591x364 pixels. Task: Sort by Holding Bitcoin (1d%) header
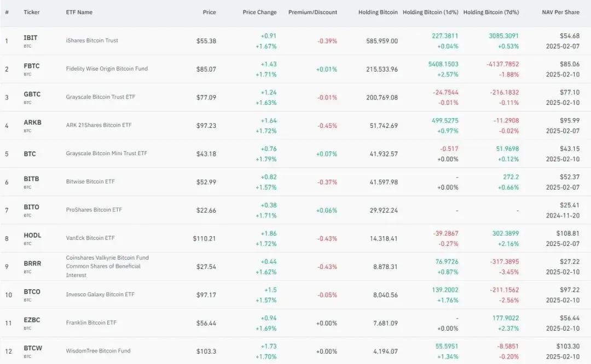431,12
